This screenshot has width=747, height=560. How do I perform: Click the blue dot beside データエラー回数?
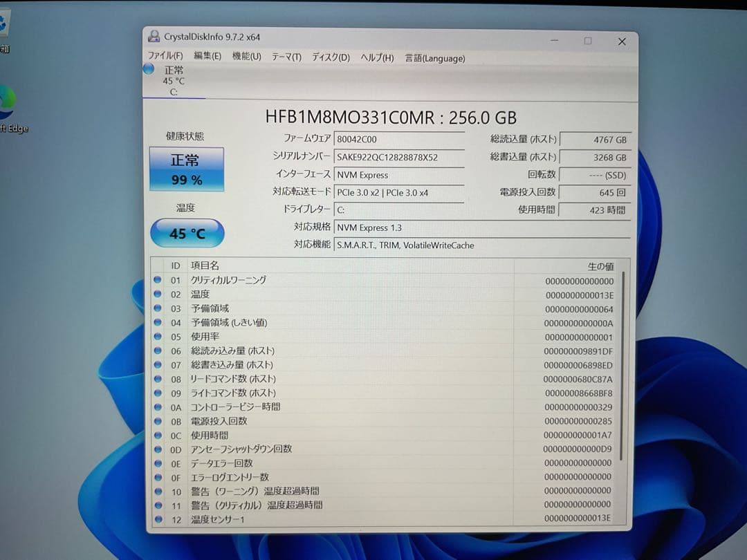point(159,463)
